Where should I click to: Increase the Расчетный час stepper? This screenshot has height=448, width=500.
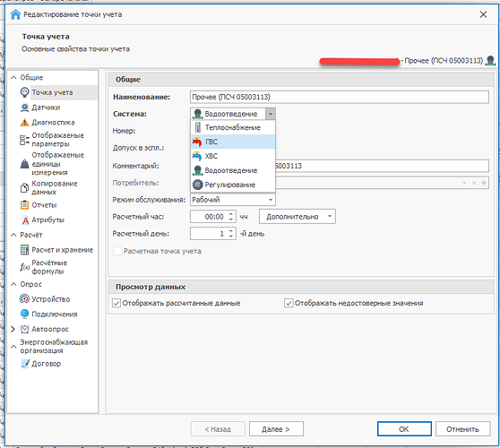231,213
